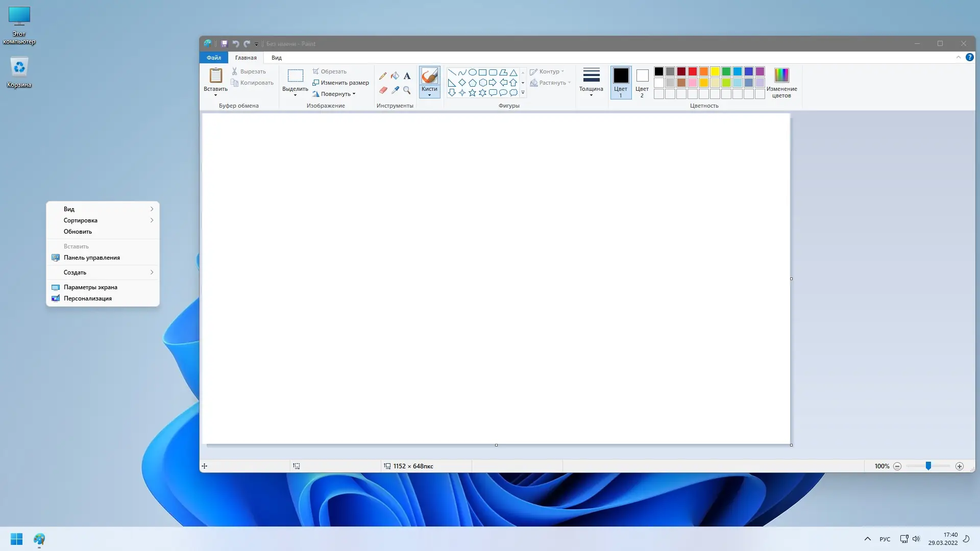The width and height of the screenshot is (980, 551).
Task: Click the Edit colors rainbow icon
Action: 781,76
